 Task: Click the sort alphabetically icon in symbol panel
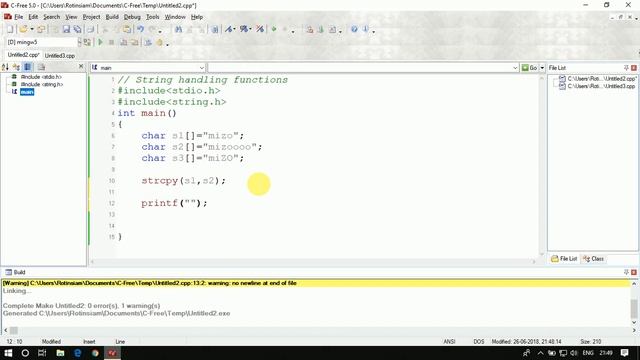[x=5, y=67]
